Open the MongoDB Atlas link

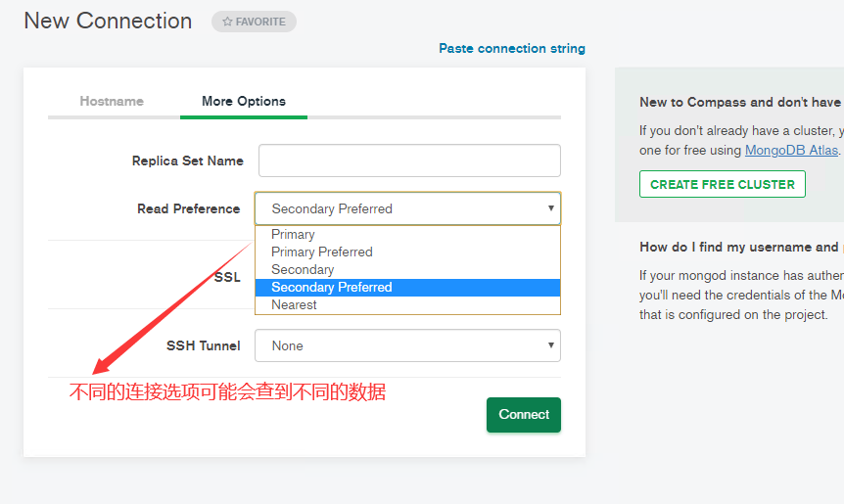(791, 151)
